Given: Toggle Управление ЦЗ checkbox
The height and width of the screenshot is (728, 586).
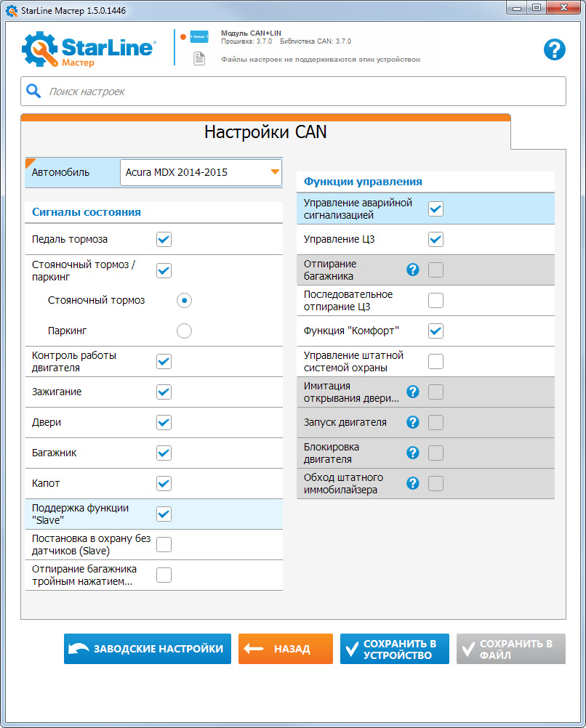Looking at the screenshot, I should click(436, 240).
